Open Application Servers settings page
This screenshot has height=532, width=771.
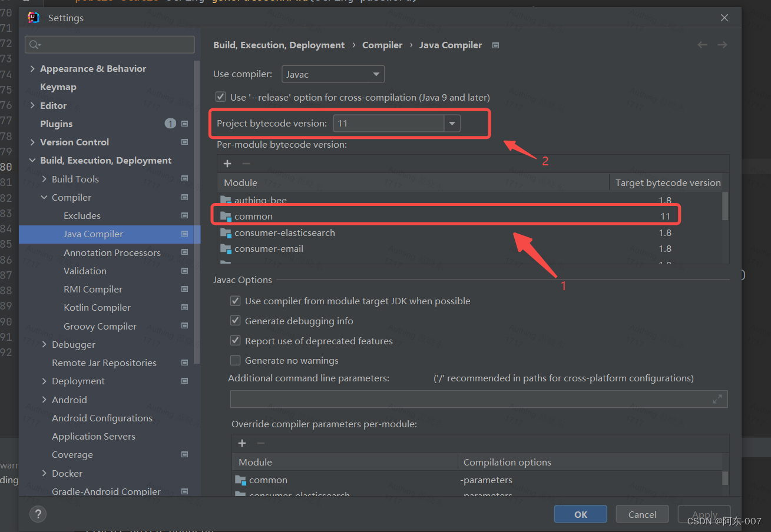94,436
